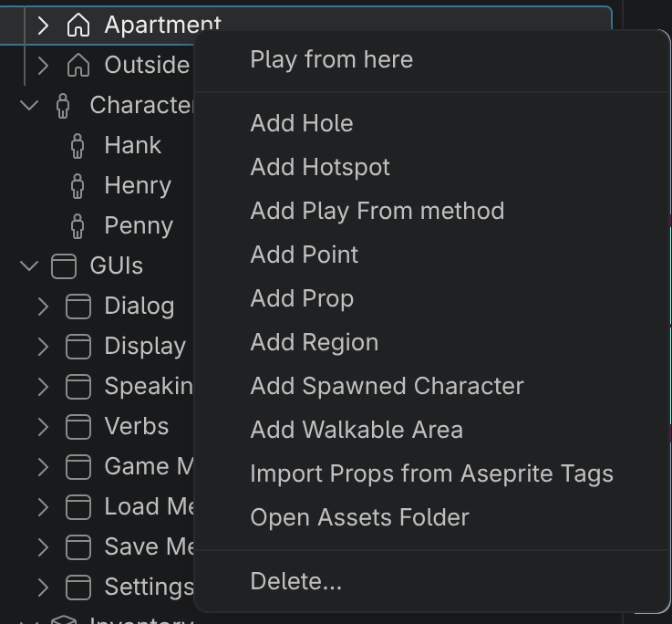672x624 pixels.
Task: Expand the Apartment tree node
Action: point(43,26)
